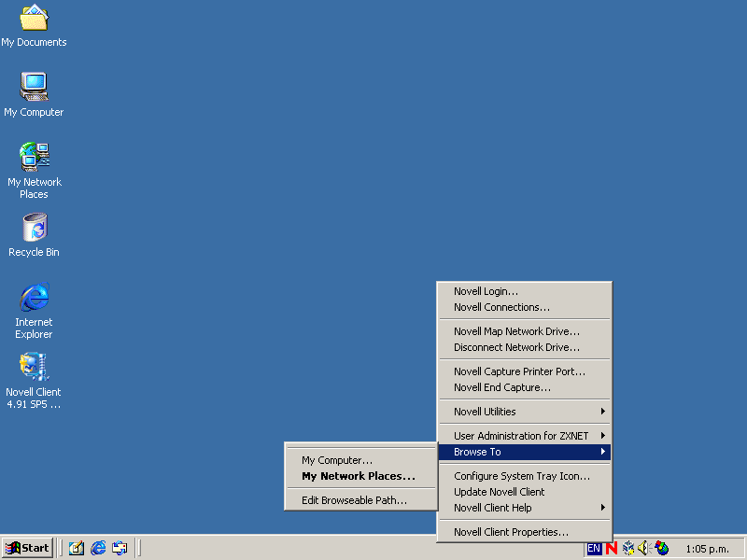Expand the Novell Utilities submenu
This screenshot has width=747, height=560.
525,412
